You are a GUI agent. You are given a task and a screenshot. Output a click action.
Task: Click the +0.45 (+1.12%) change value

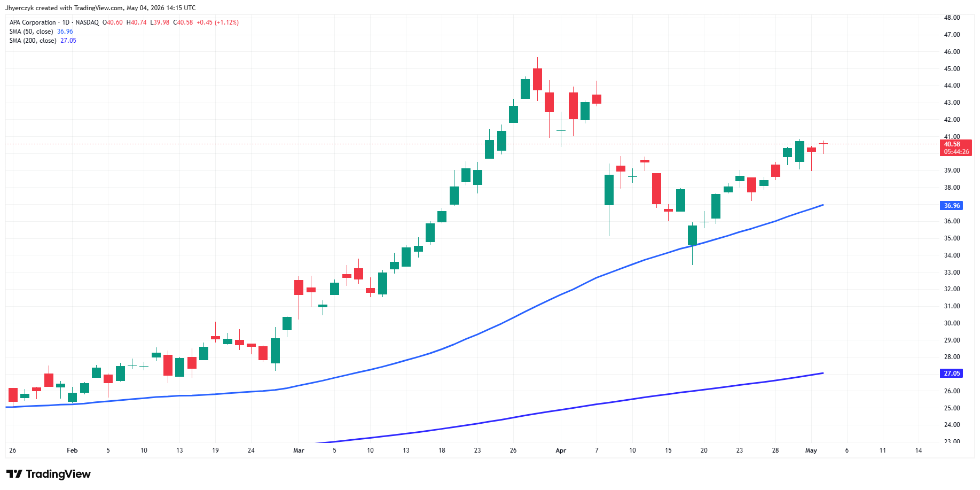217,22
